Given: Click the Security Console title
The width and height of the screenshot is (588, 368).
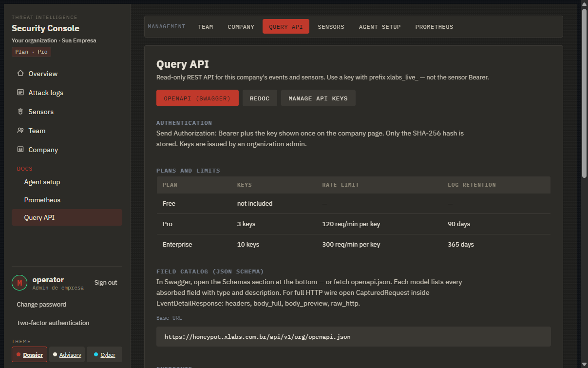Looking at the screenshot, I should pyautogui.click(x=45, y=28).
